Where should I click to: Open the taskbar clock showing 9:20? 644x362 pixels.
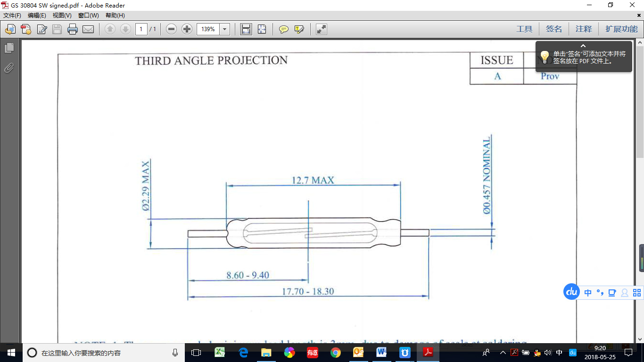tap(600, 353)
